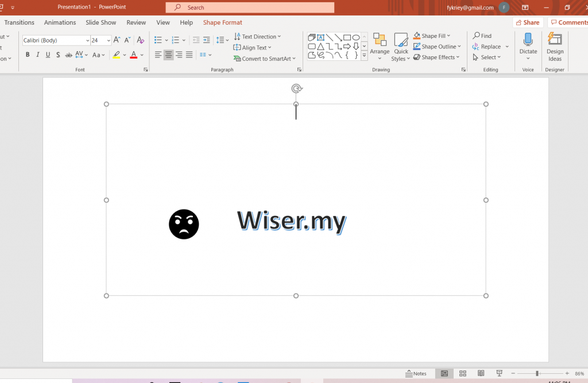Viewport: 588px width, 383px height.
Task: Decrease font size with the smaller A icon
Action: point(127,40)
